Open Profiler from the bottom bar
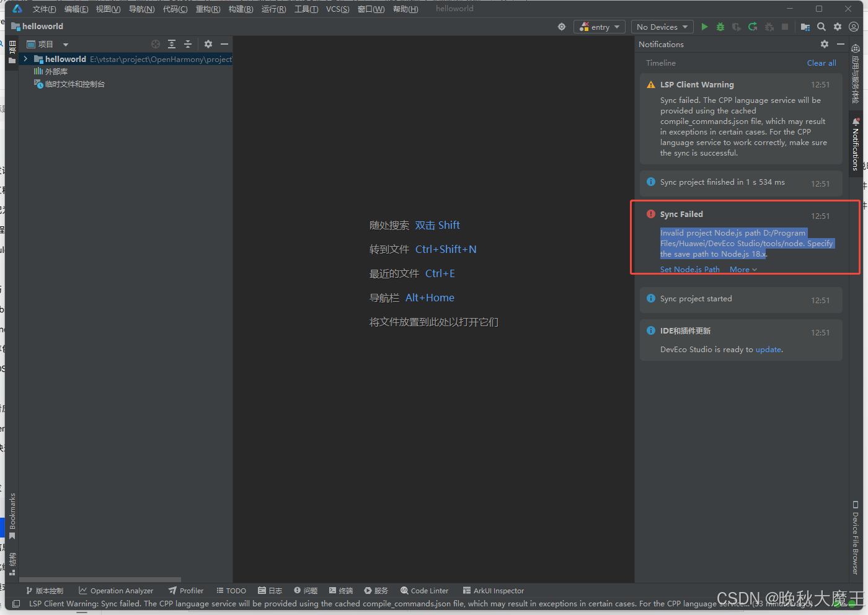Viewport: 868px width, 615px height. (x=185, y=590)
